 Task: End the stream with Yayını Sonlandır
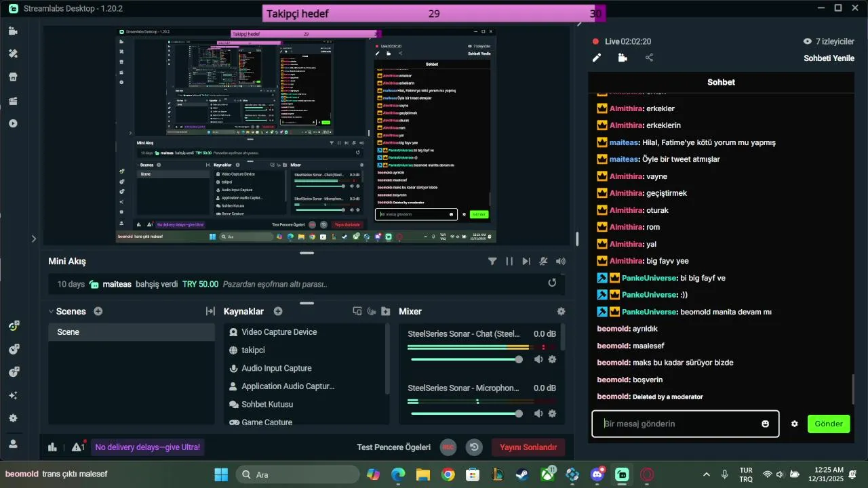(x=528, y=447)
